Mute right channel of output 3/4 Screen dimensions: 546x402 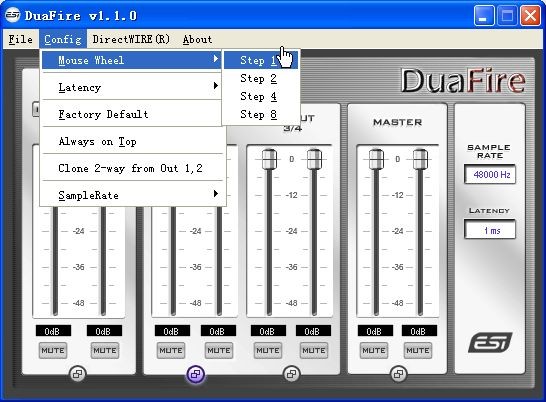(x=314, y=350)
